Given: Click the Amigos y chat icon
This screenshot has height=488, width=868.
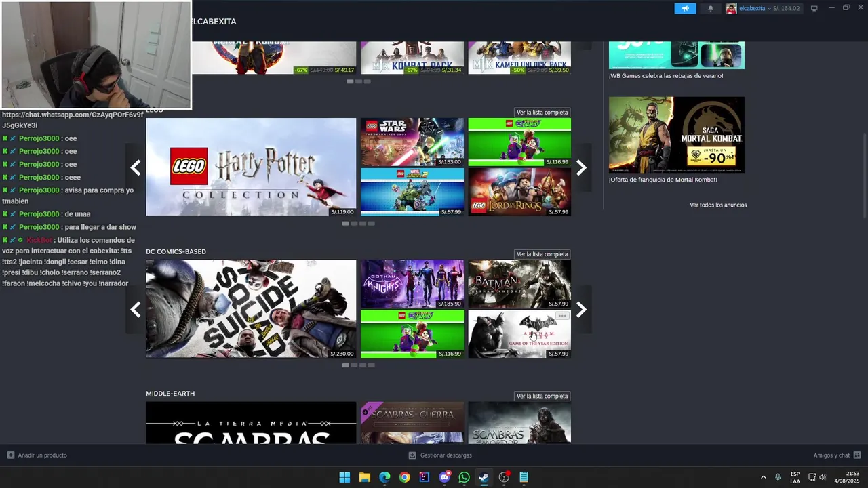Looking at the screenshot, I should (x=857, y=455).
